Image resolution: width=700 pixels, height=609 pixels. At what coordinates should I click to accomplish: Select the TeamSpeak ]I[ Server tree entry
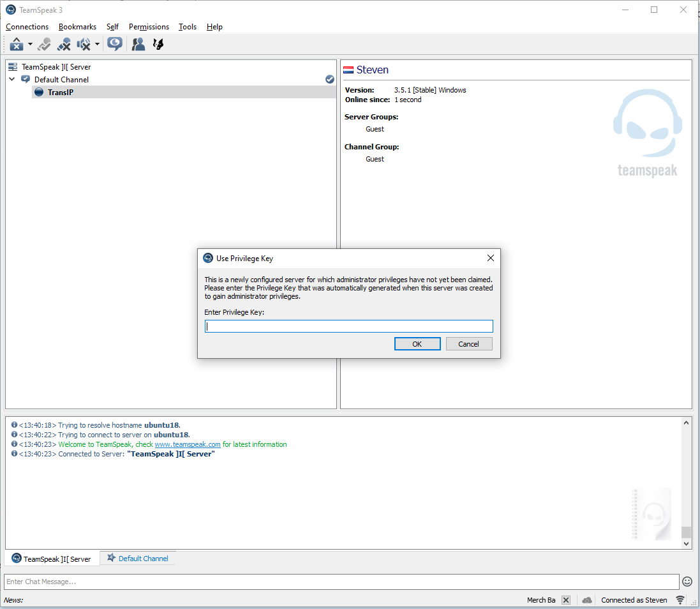click(56, 67)
